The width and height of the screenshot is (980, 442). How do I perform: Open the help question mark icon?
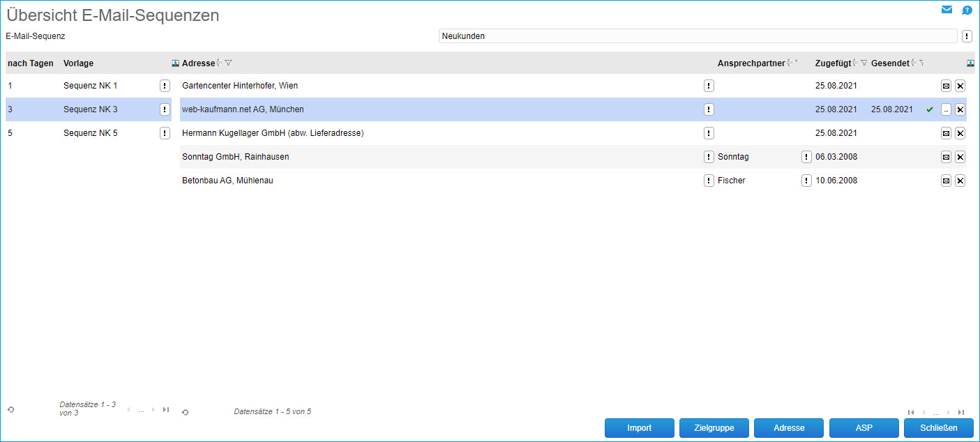coord(967,10)
